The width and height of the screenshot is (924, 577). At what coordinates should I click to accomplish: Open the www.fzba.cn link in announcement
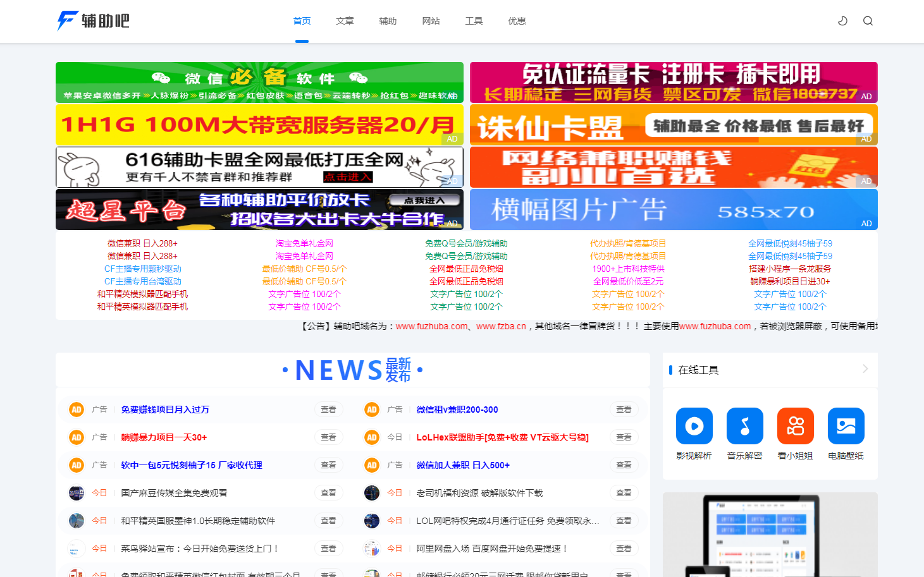pos(501,326)
